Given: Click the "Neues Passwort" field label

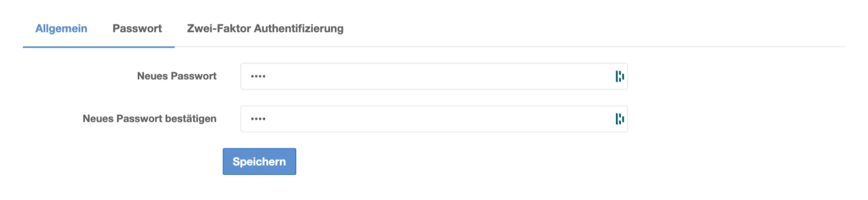Looking at the screenshot, I should point(177,76).
